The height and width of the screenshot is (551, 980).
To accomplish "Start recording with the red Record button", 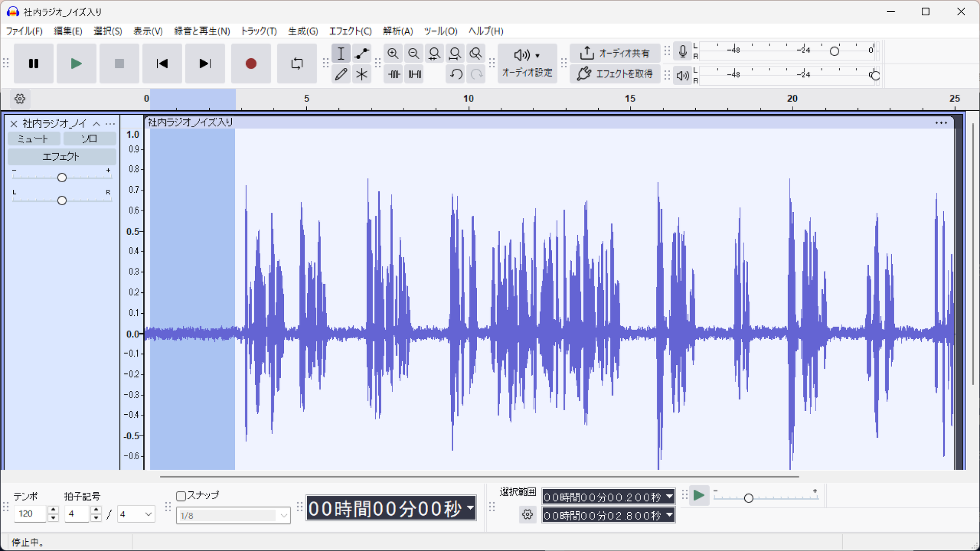I will pos(251,63).
